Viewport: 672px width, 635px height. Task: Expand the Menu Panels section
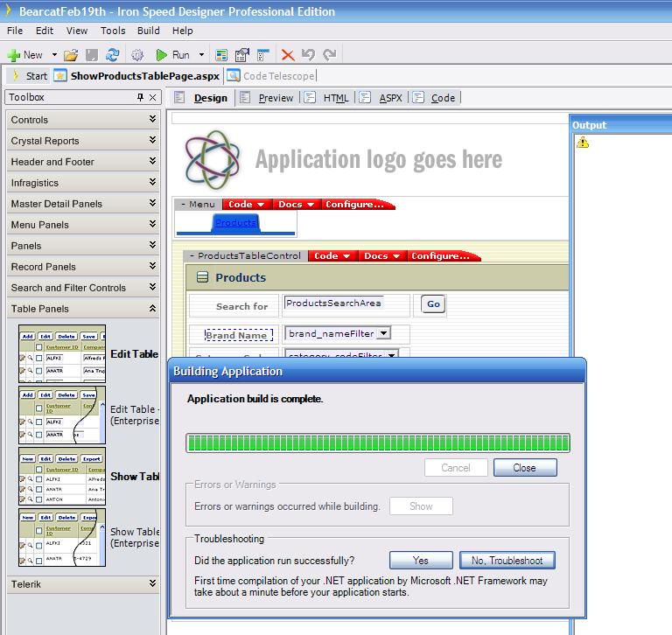(x=83, y=225)
